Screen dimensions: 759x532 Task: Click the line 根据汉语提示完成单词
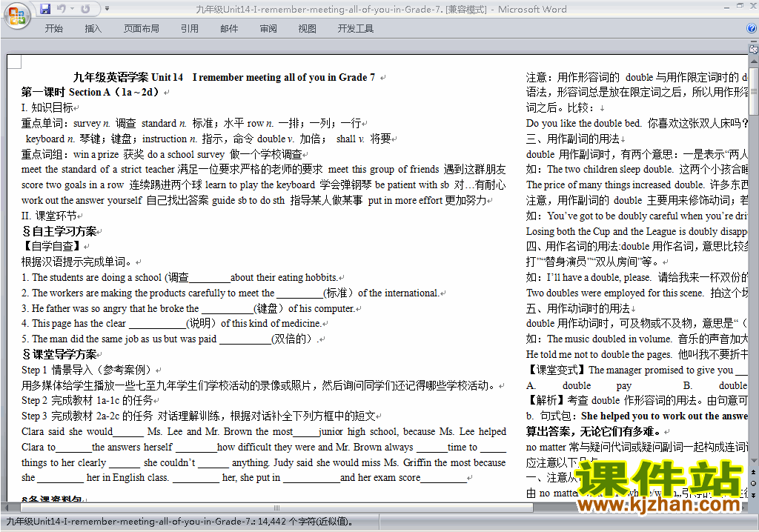(x=76, y=262)
